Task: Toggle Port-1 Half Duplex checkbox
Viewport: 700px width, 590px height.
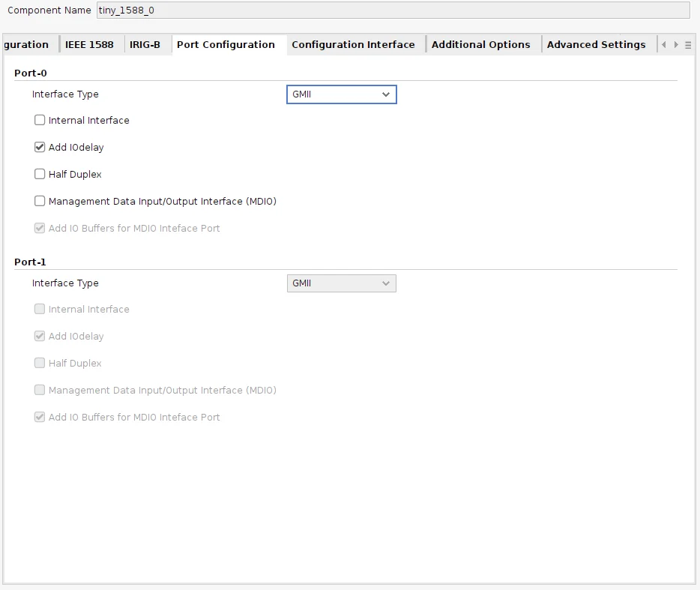Action: (40, 364)
